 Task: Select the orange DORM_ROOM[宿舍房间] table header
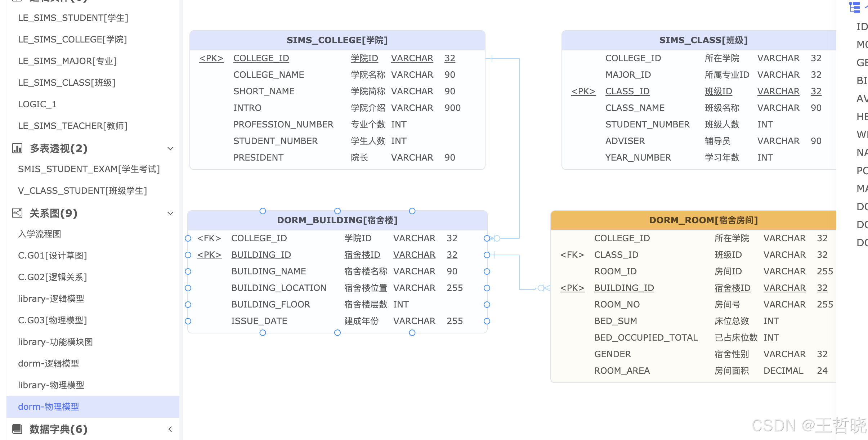coord(703,220)
